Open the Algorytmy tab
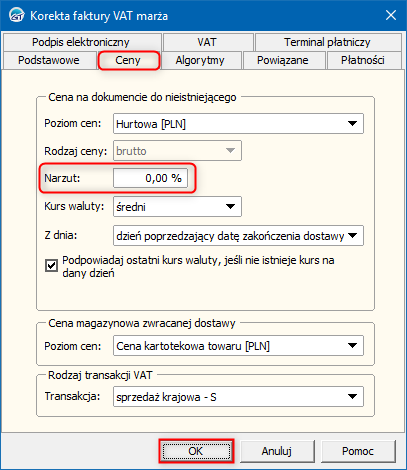407x470 pixels. point(201,60)
